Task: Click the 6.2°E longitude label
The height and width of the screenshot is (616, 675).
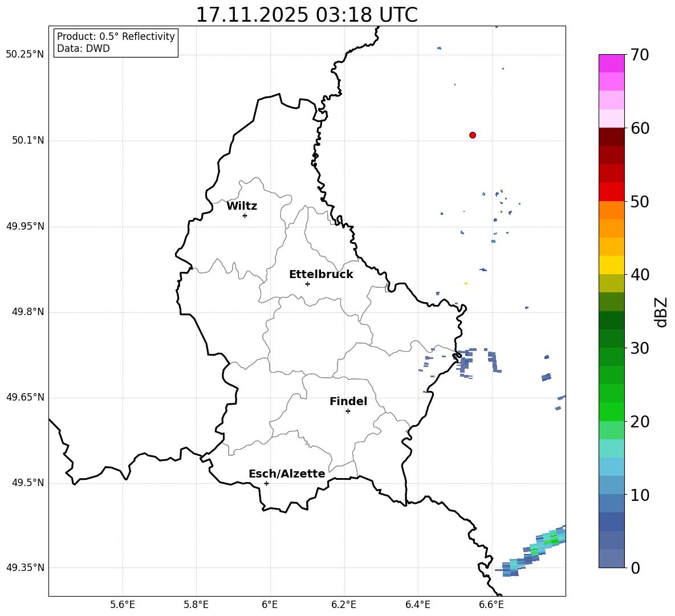Action: [x=344, y=605]
